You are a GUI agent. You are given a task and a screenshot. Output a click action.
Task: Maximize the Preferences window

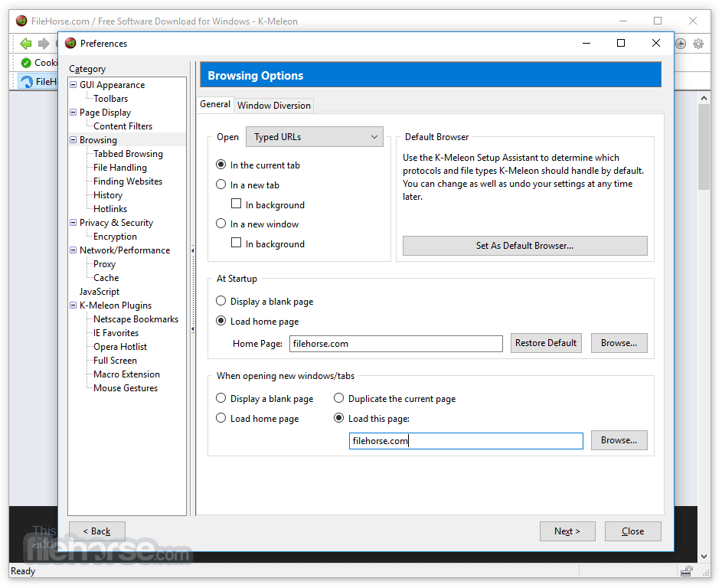click(x=621, y=44)
